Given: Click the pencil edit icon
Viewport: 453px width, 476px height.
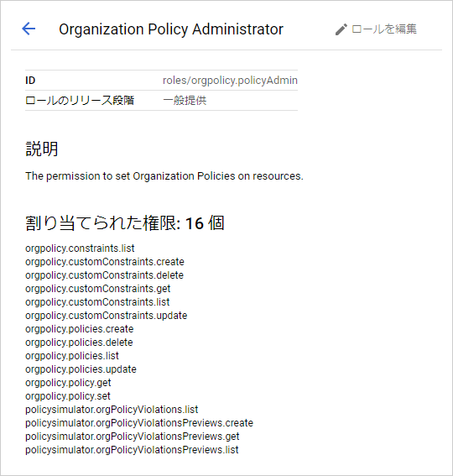Looking at the screenshot, I should point(341,29).
